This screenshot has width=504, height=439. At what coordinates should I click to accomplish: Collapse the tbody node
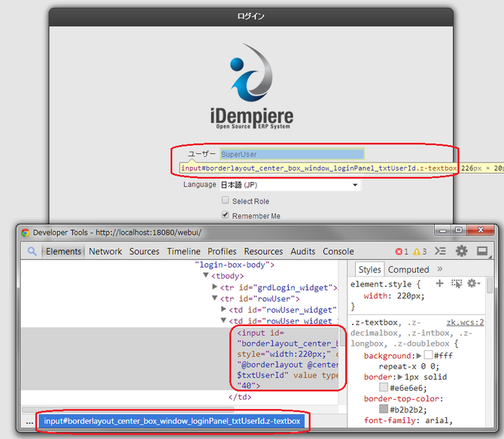tap(204, 276)
